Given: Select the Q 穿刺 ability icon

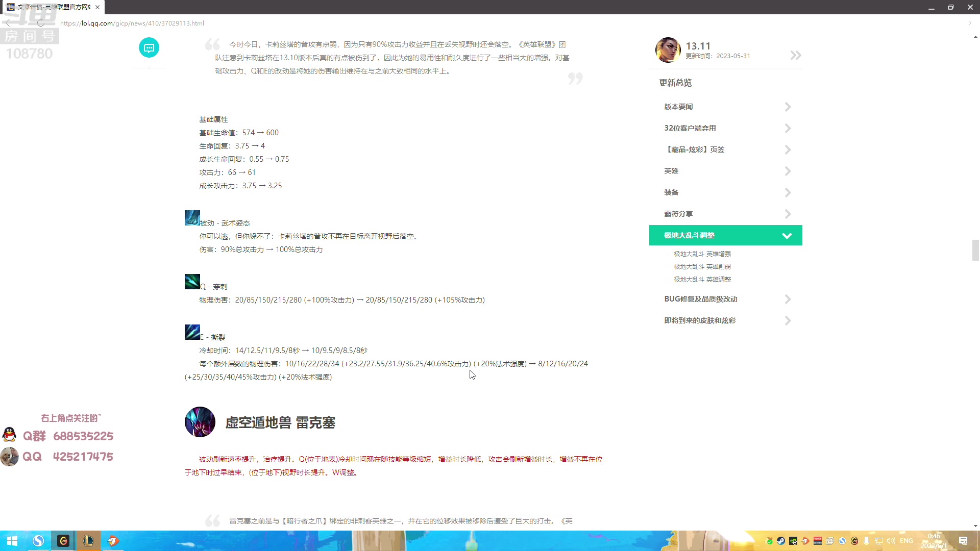Looking at the screenshot, I should [192, 281].
